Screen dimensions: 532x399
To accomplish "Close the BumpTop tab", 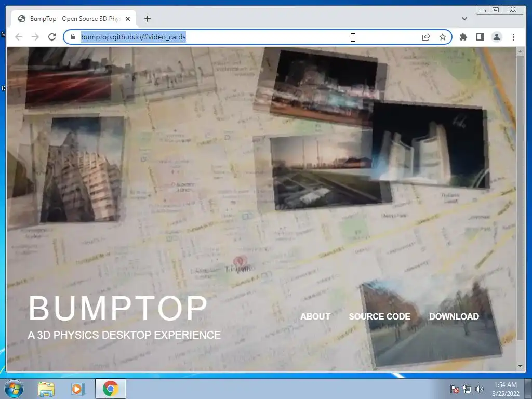I will [x=128, y=19].
